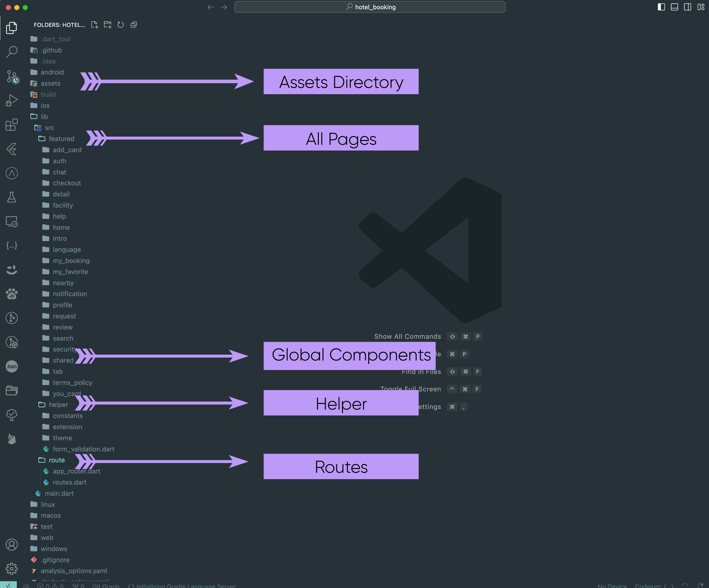Screen dimensions: 709x588
Task: Open the Firebase extension icon
Action: point(12,439)
